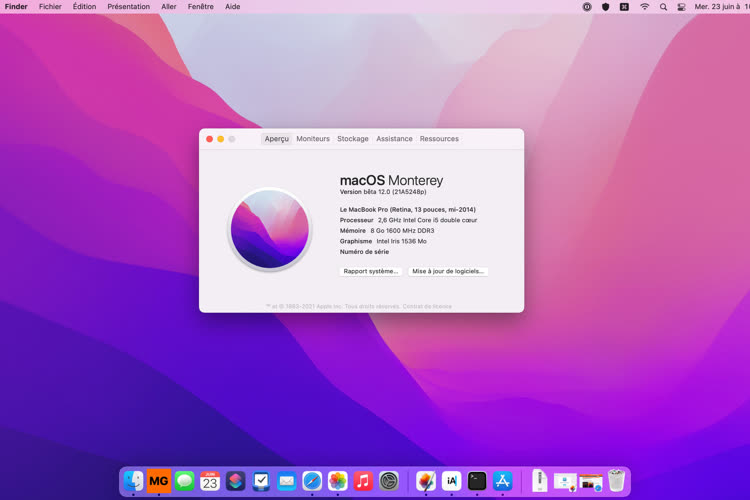750x500 pixels.
Task: Click the 1Password menu bar icon
Action: coord(587,7)
